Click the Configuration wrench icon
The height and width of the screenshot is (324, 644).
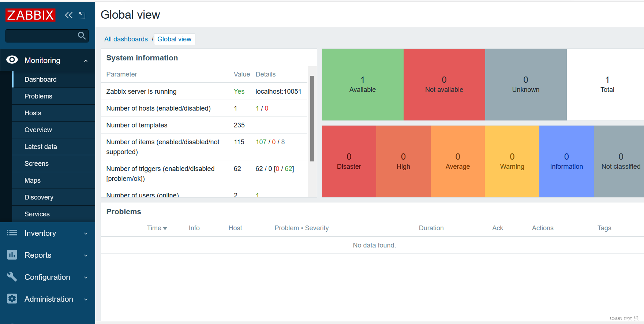click(x=12, y=277)
